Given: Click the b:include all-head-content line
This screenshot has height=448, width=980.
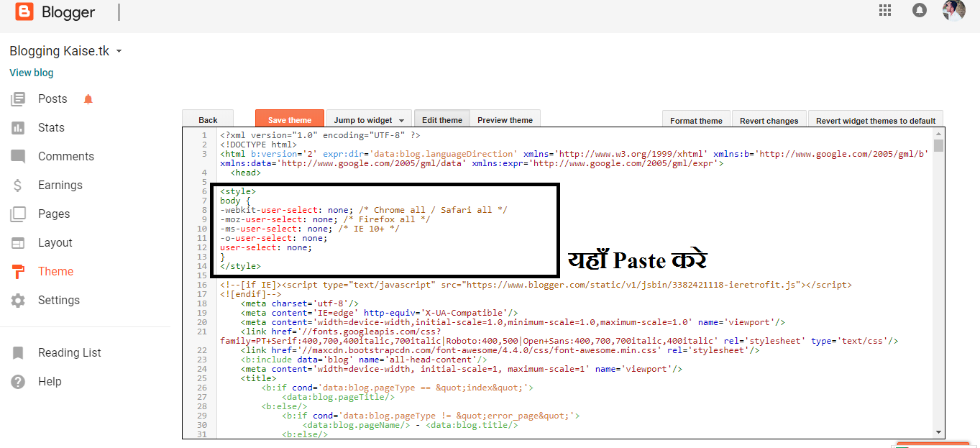Looking at the screenshot, I should [365, 360].
